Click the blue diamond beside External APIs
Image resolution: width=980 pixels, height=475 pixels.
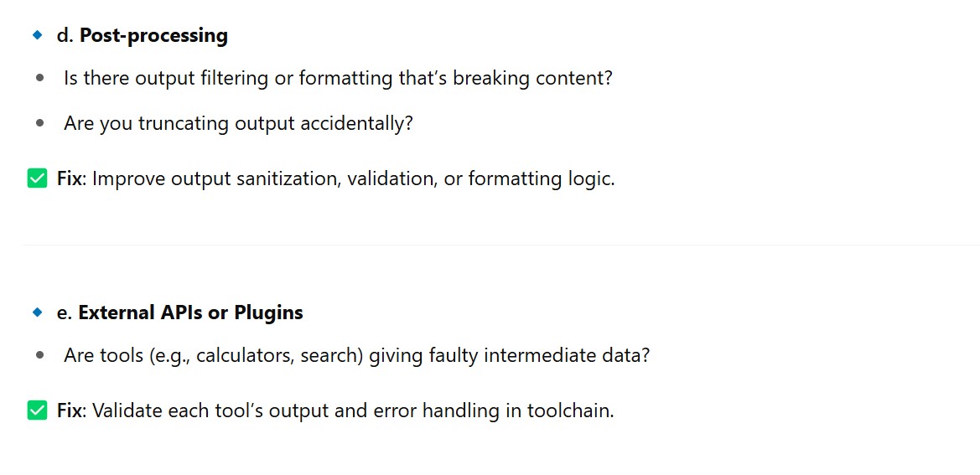pyautogui.click(x=37, y=312)
